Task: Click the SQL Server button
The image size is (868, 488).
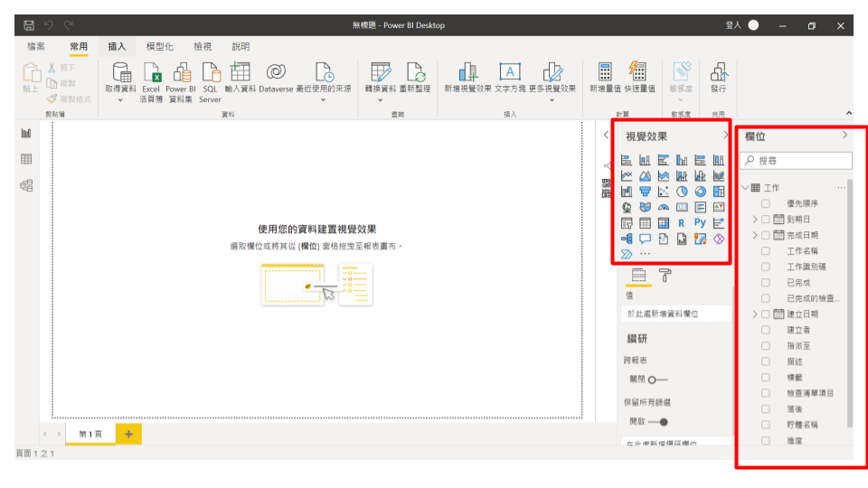Action: pyautogui.click(x=210, y=82)
